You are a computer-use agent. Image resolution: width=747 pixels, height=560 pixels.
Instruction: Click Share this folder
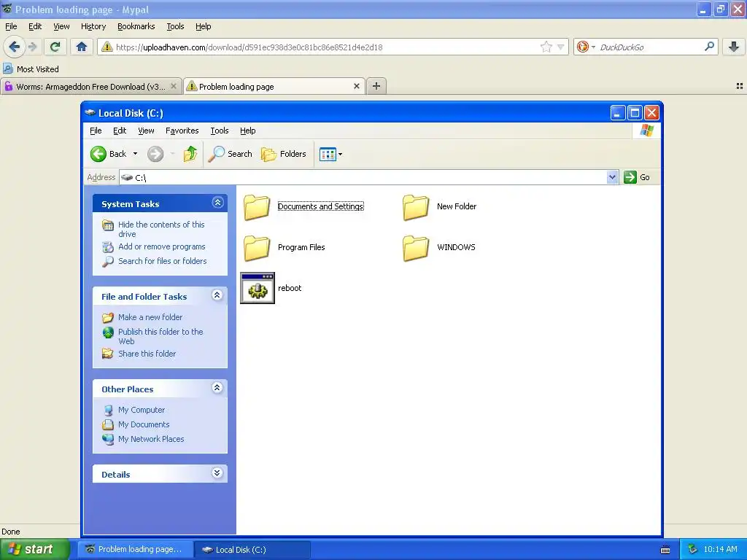point(147,354)
